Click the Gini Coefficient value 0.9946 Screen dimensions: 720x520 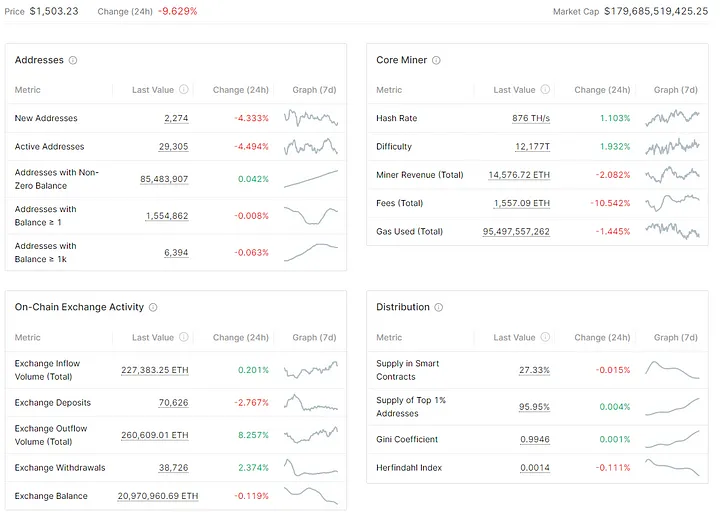point(534,439)
